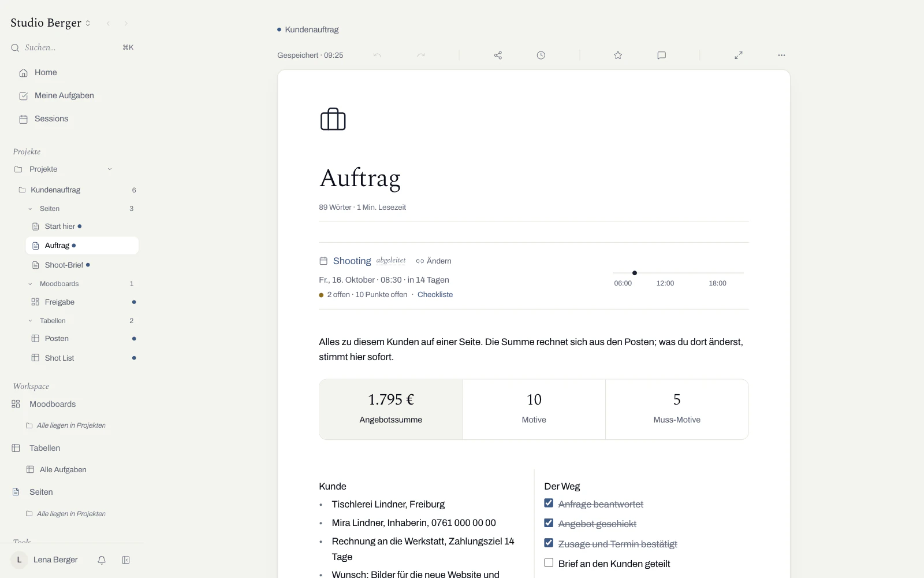Open the comments speech bubble icon
Image resolution: width=924 pixels, height=578 pixels.
[x=662, y=55]
